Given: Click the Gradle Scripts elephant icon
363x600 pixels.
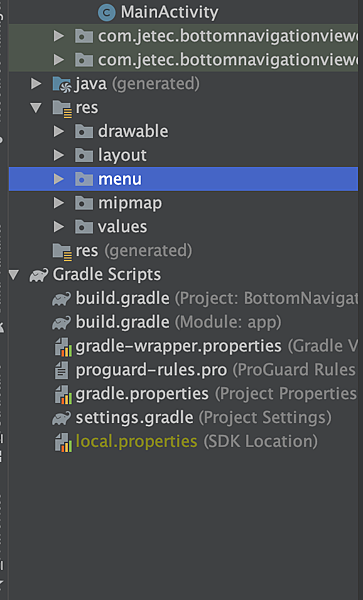Looking at the screenshot, I should click(x=39, y=275).
